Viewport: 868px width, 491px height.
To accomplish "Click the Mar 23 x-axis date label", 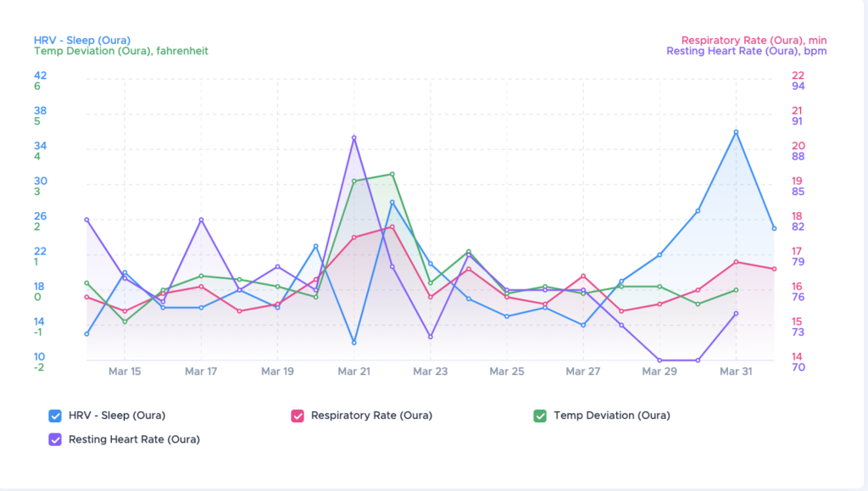I will pos(430,371).
